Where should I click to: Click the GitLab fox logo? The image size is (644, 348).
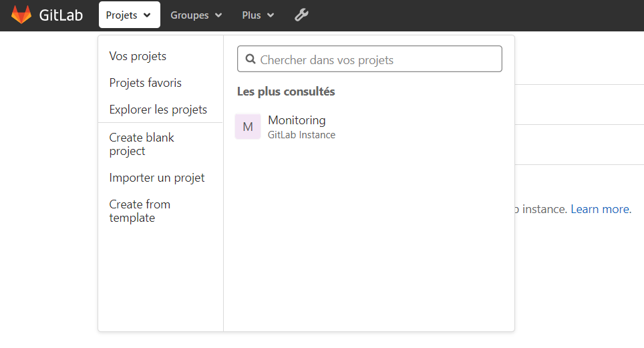coord(21,15)
